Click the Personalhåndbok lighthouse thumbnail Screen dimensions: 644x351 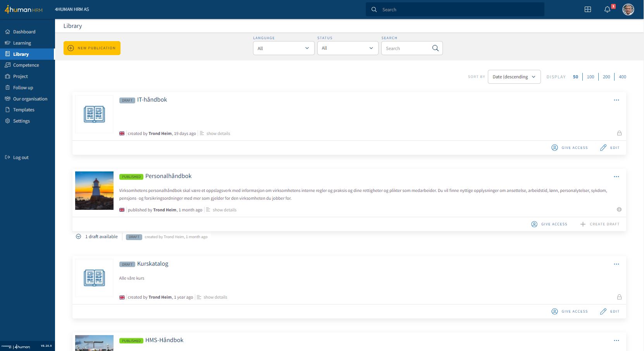click(94, 190)
